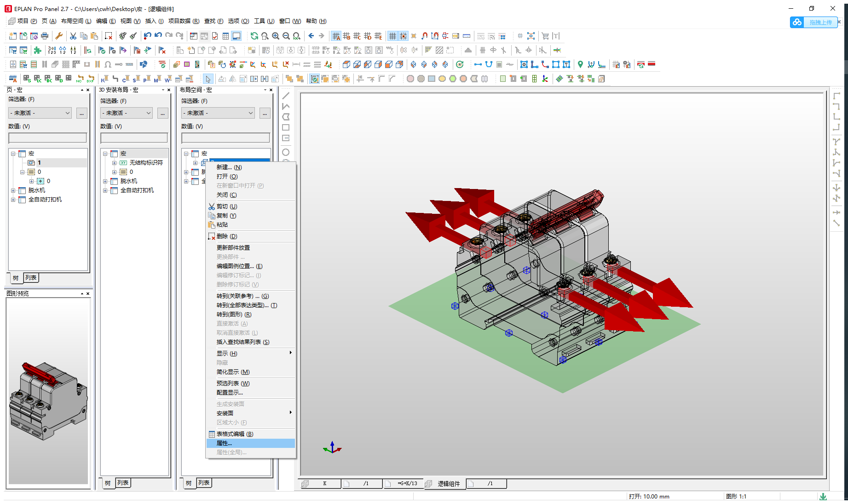Viewport: 848px width, 504px height.
Task: Switch to 列表 tab in 页 - 宏 panel
Action: [x=31, y=278]
